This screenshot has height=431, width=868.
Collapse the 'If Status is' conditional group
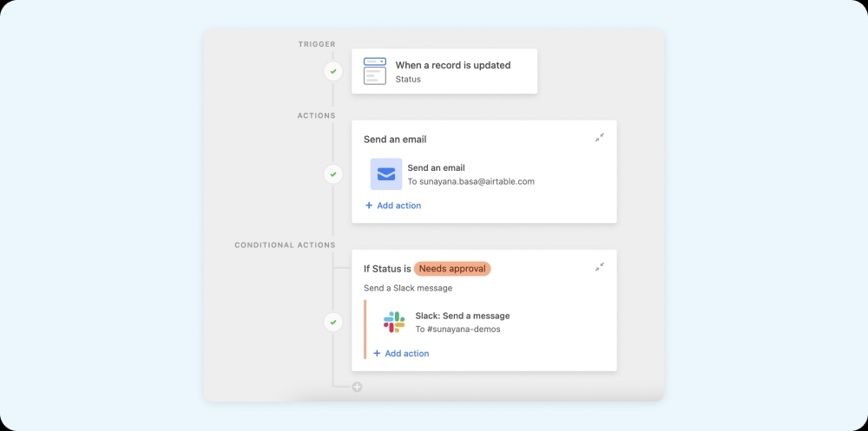(x=600, y=267)
